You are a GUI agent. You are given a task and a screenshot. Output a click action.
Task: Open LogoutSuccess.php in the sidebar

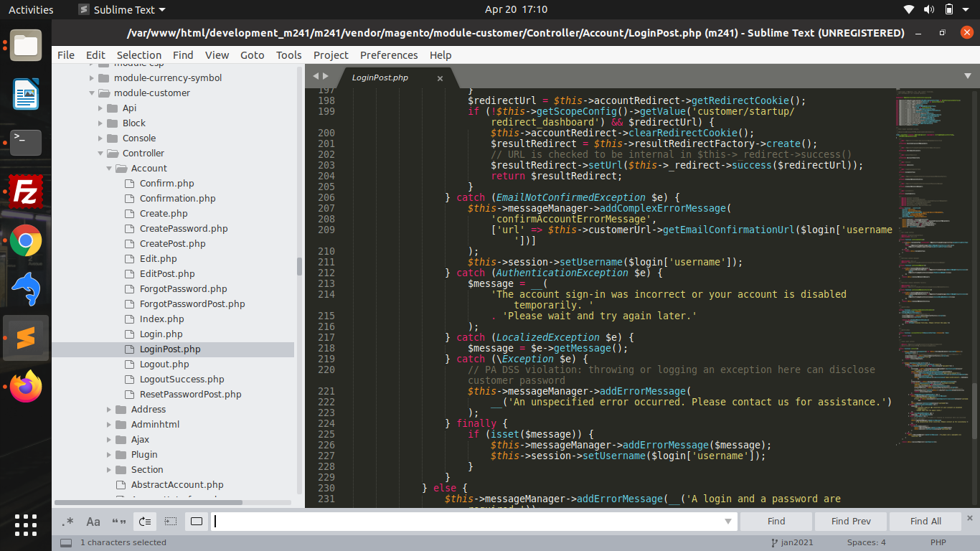tap(182, 380)
